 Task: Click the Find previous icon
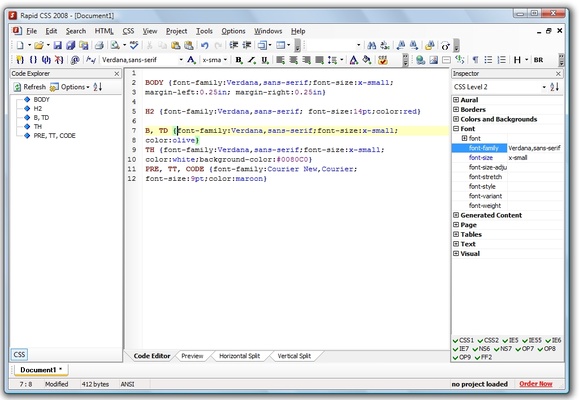point(401,45)
